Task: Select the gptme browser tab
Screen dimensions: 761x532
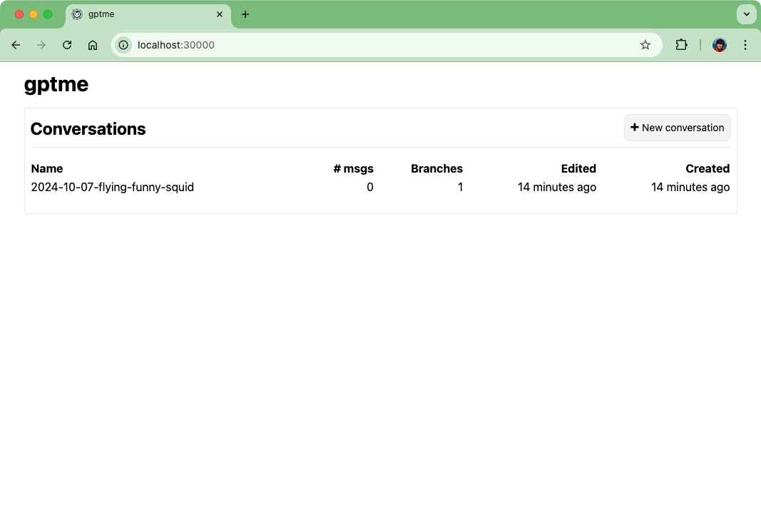Action: pyautogui.click(x=148, y=14)
